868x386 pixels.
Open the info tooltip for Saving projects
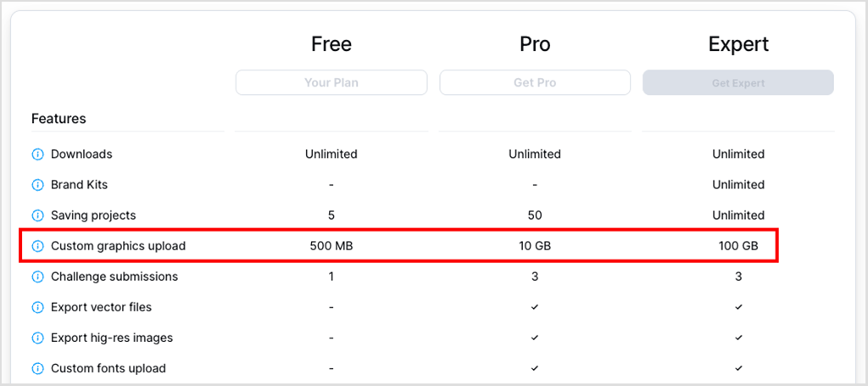[x=37, y=215]
